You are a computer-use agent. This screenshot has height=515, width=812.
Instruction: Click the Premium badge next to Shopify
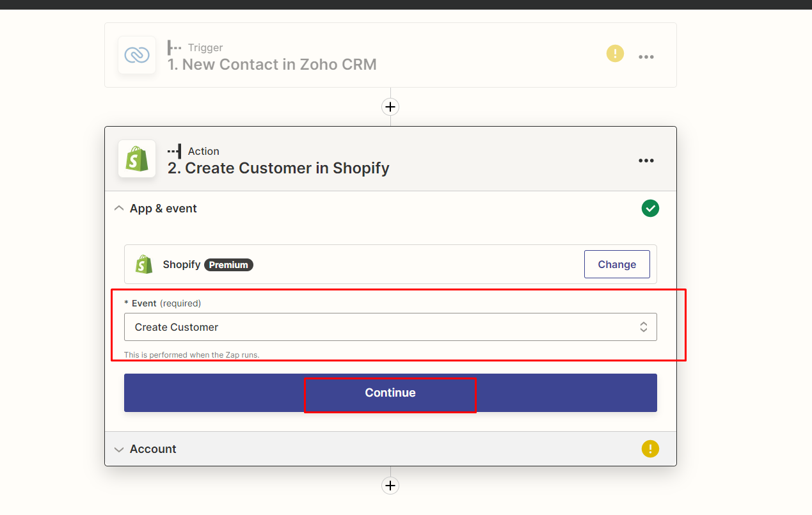pyautogui.click(x=228, y=265)
